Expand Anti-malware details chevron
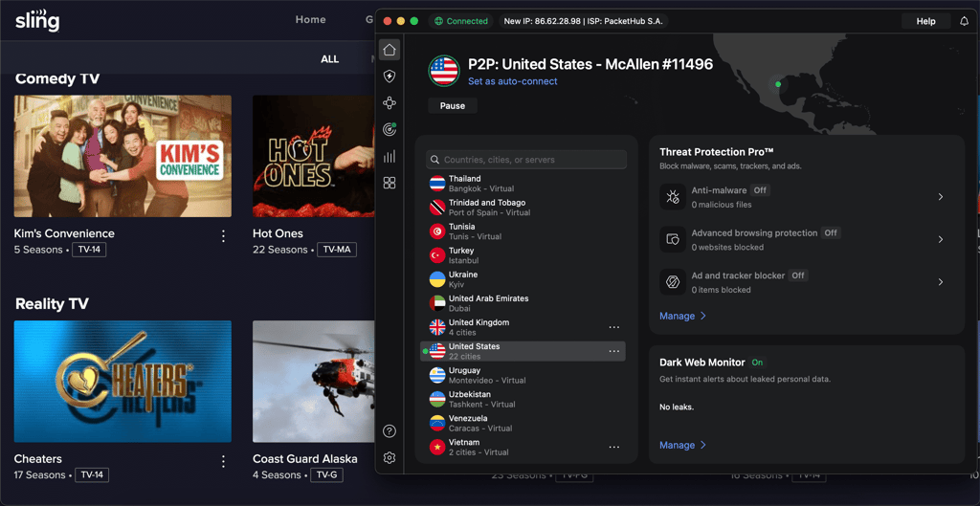This screenshot has height=506, width=980. (x=941, y=197)
